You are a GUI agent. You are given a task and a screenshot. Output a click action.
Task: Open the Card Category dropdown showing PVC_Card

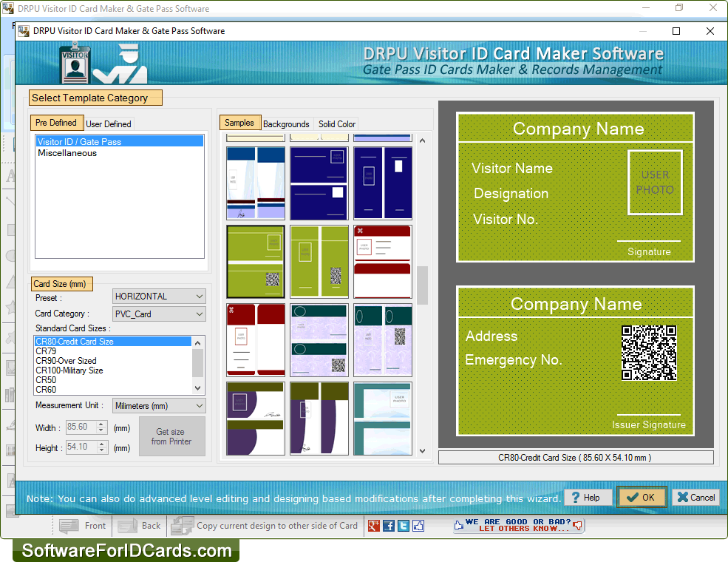click(x=159, y=314)
